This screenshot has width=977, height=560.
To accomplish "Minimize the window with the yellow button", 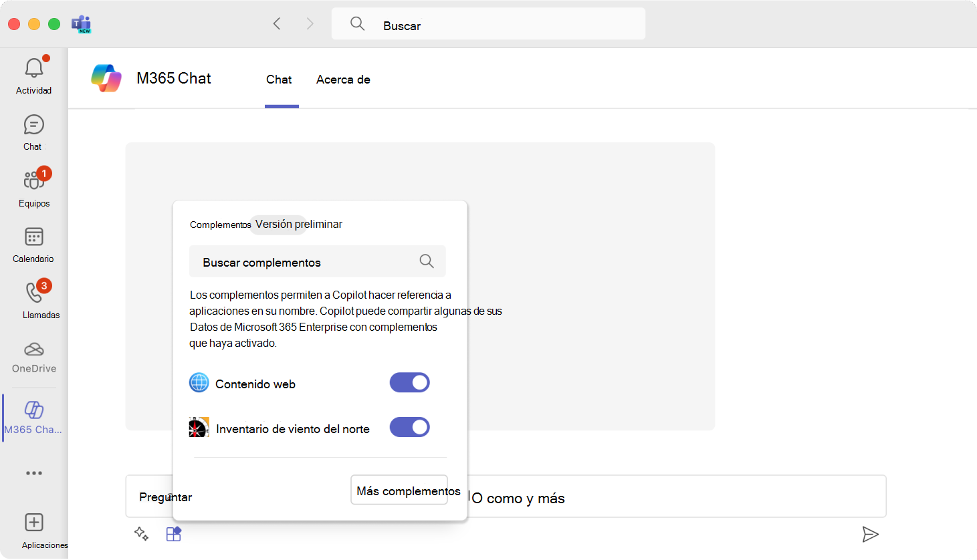I will (34, 24).
